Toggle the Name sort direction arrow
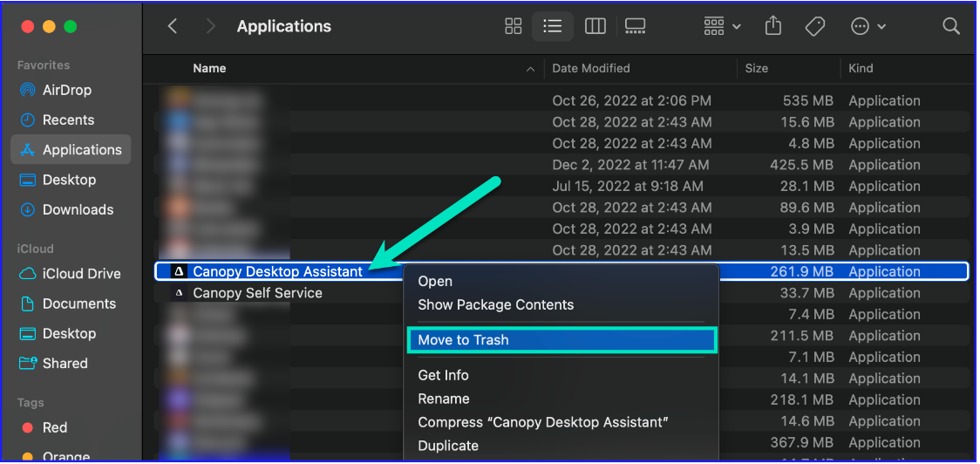The width and height of the screenshot is (980, 464). pos(531,70)
